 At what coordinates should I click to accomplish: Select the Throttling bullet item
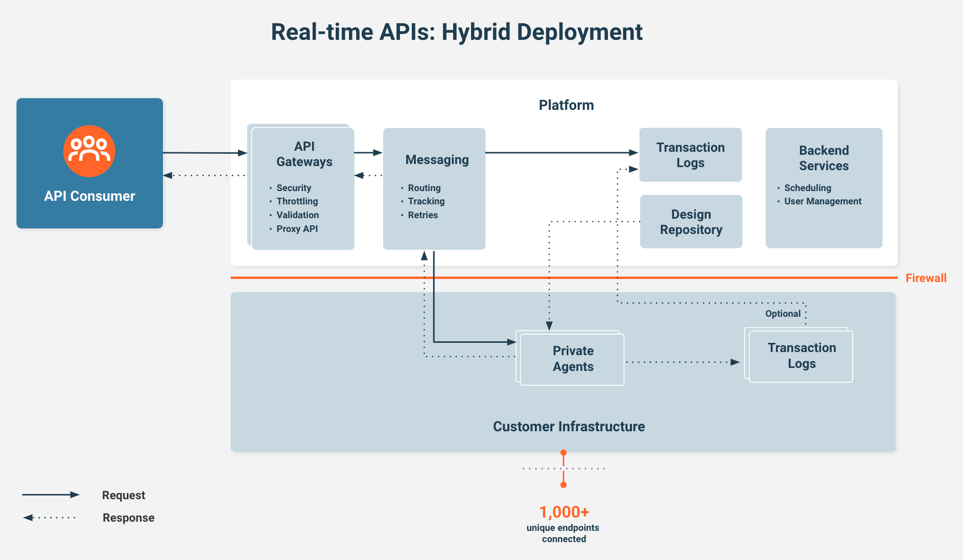(x=297, y=201)
